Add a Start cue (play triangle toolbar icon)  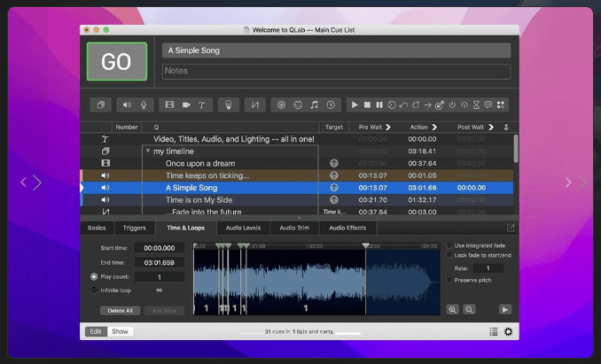355,105
